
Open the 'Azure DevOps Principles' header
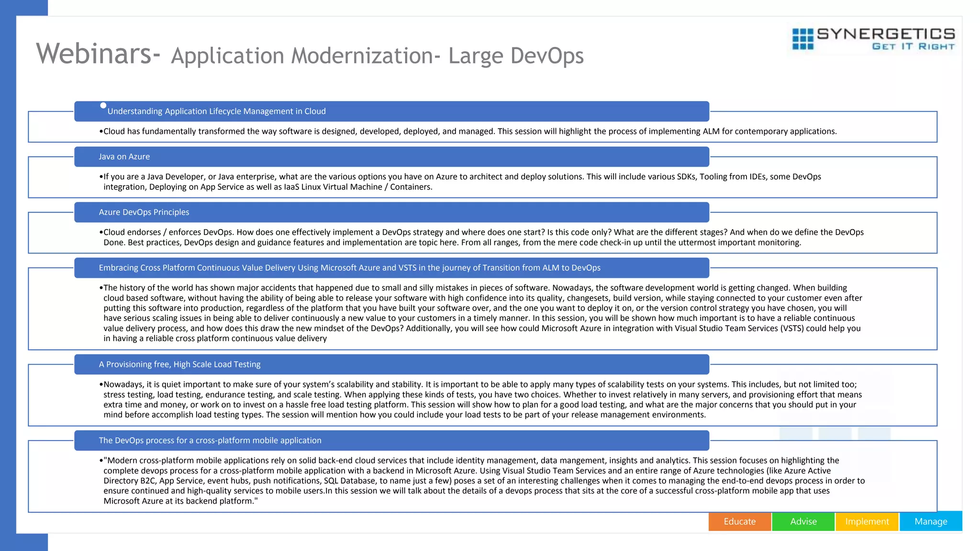391,212
